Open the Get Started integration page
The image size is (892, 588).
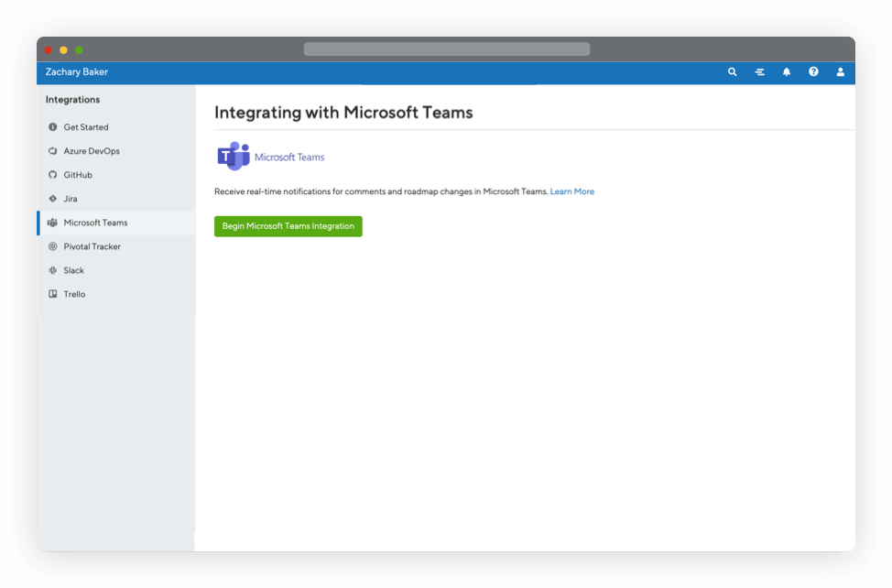click(86, 126)
